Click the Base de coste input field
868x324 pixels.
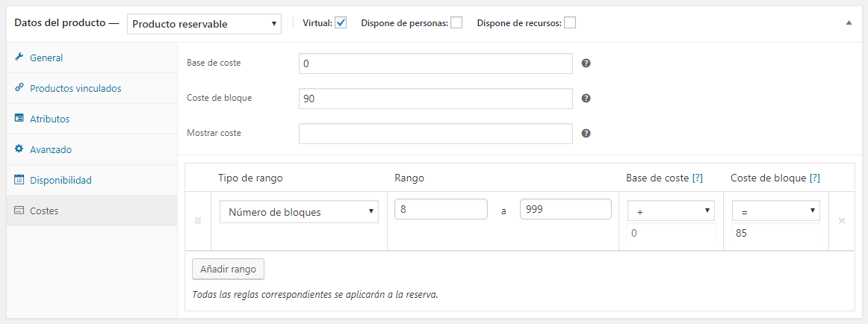coord(435,63)
